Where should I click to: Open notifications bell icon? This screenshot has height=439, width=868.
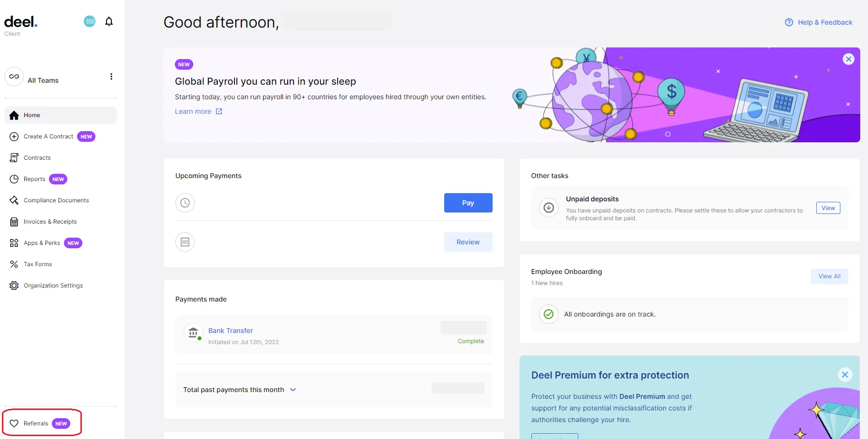tap(109, 21)
